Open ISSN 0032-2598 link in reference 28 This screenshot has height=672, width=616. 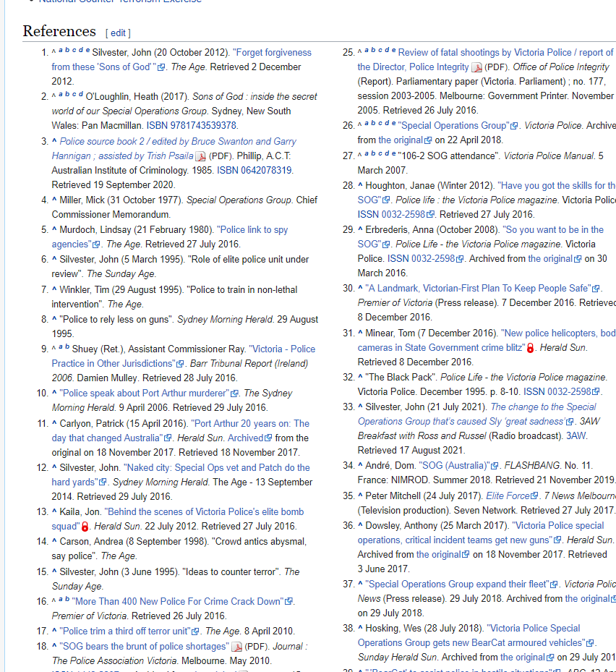392,214
